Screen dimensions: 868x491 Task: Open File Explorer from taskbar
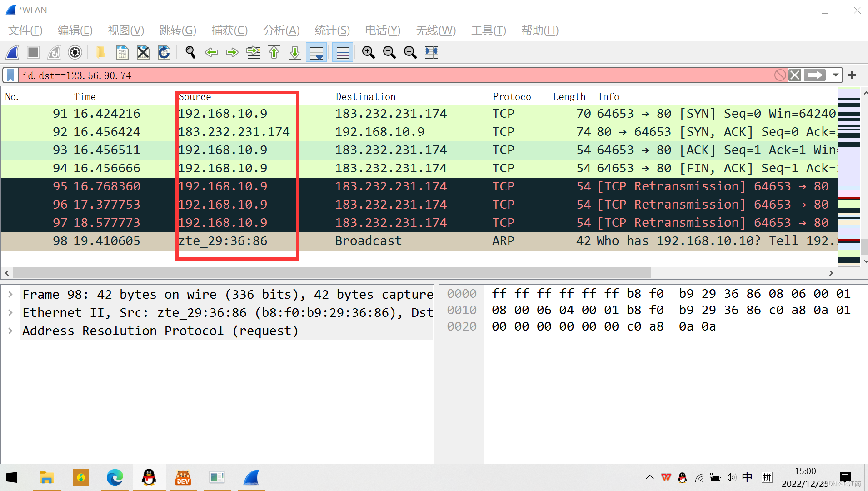coord(47,477)
